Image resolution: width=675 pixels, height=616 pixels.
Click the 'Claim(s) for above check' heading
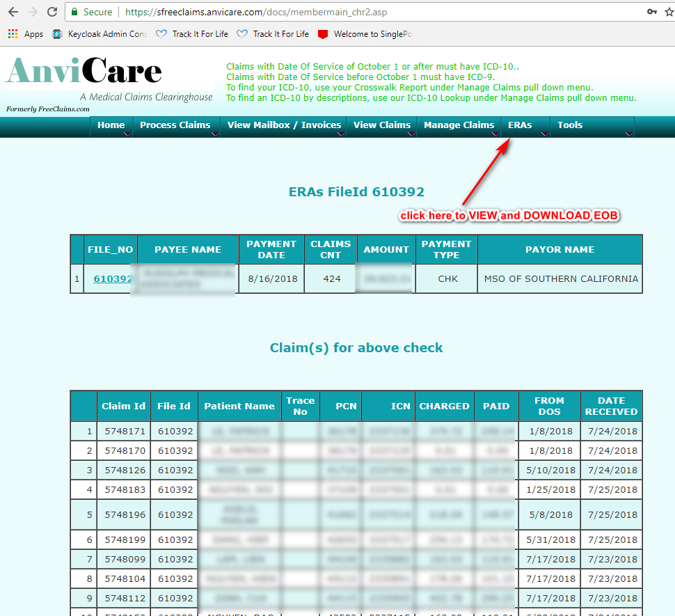click(356, 348)
